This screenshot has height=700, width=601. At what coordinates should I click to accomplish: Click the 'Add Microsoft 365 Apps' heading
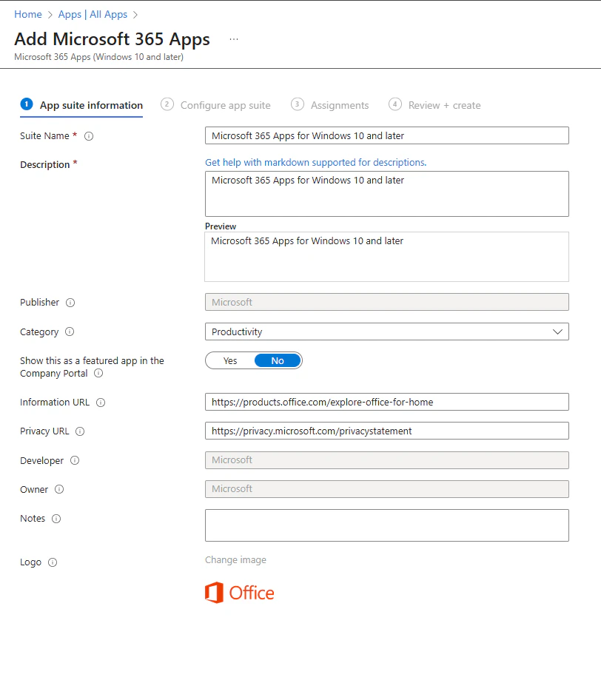pos(112,39)
